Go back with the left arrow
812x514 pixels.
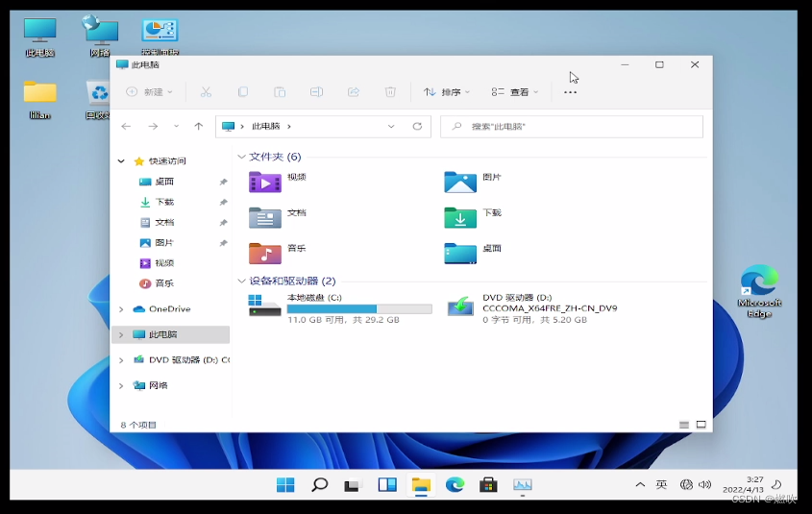coord(126,126)
